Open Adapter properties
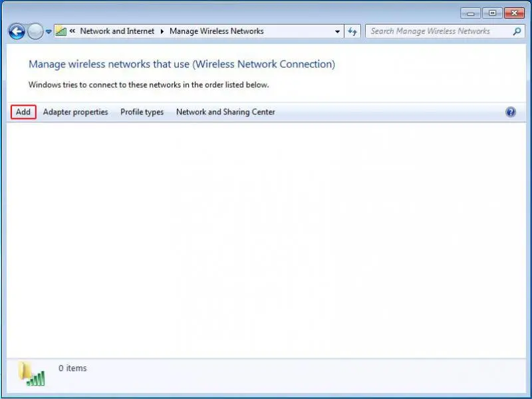Image resolution: width=532 pixels, height=399 pixels. click(75, 112)
